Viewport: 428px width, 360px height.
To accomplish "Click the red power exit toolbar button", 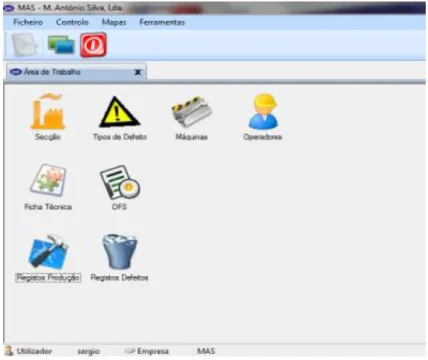I will coord(93,45).
